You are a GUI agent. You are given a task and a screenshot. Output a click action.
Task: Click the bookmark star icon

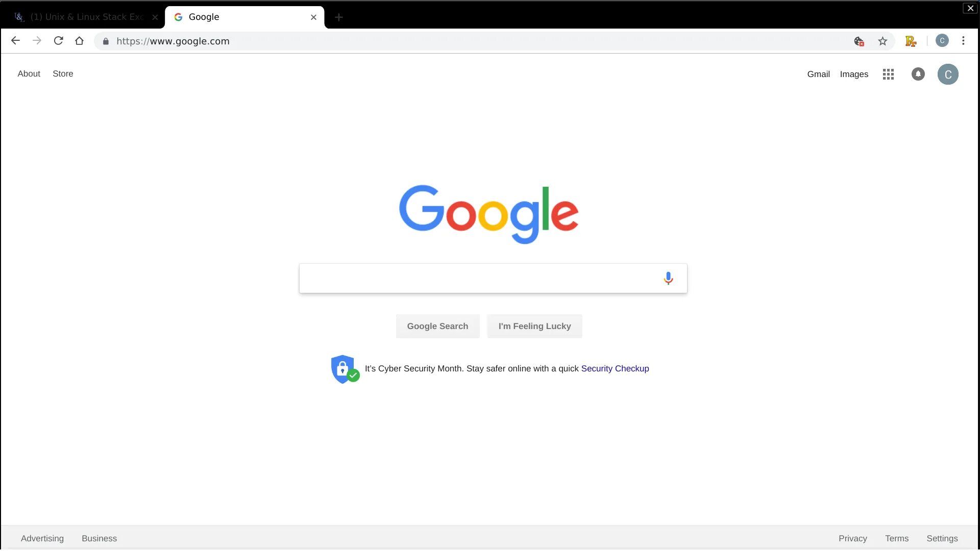883,41
